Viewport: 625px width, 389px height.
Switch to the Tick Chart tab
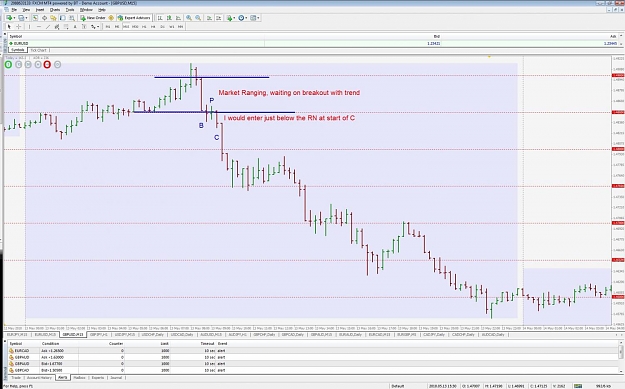(39, 50)
